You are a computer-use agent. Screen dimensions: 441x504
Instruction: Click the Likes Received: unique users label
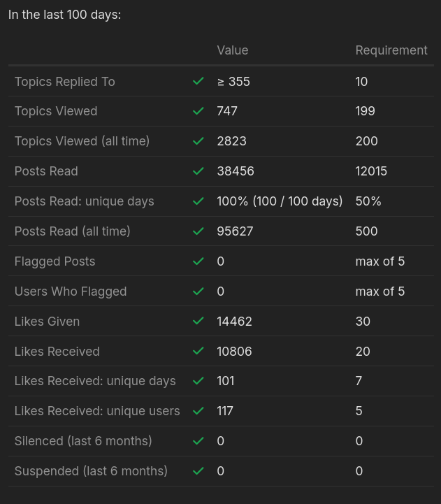[97, 411]
